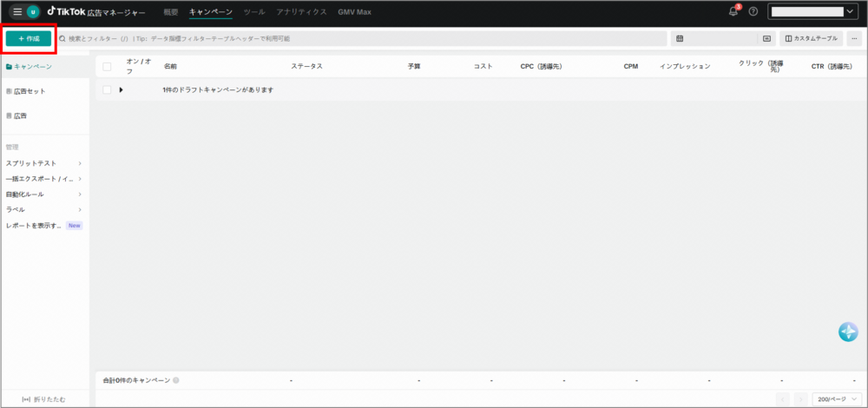Open the 200/ページ page size dropdown
Viewport: 868px width, 408px height.
click(x=837, y=398)
